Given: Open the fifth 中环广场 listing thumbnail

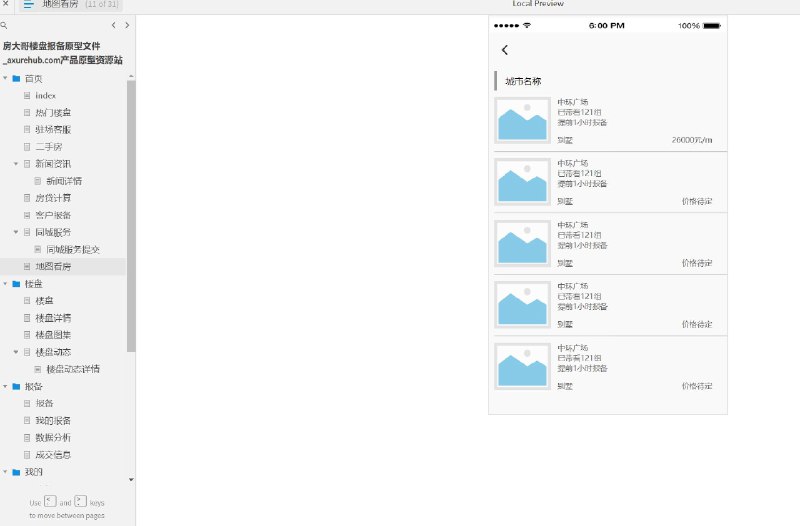Looking at the screenshot, I should click(x=522, y=366).
